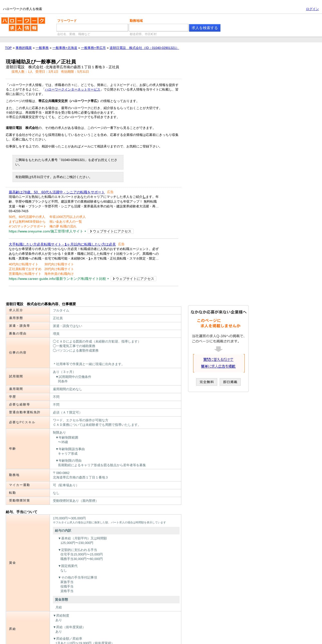Click the 求人番号 01040-02901321 notice box
The image size is (322, 644).
point(68,162)
